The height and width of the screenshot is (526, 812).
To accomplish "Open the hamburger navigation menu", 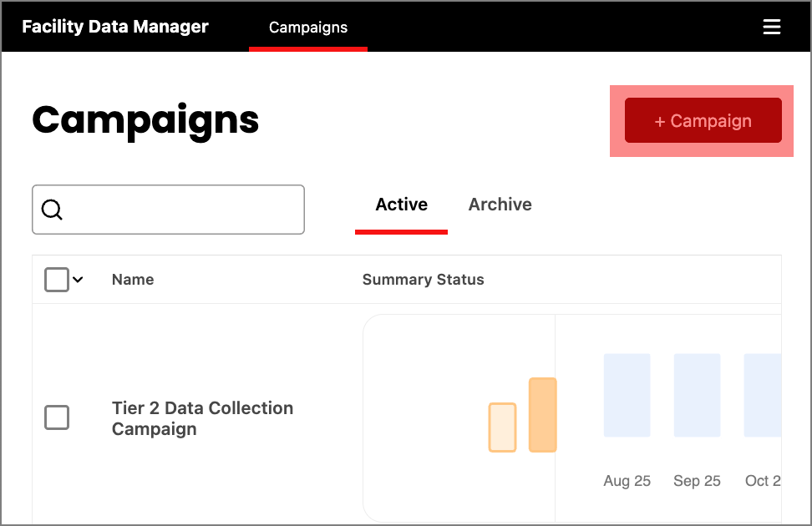I will 771,26.
